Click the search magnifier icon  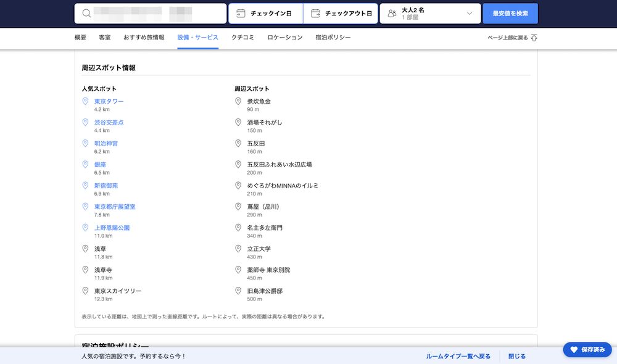86,14
